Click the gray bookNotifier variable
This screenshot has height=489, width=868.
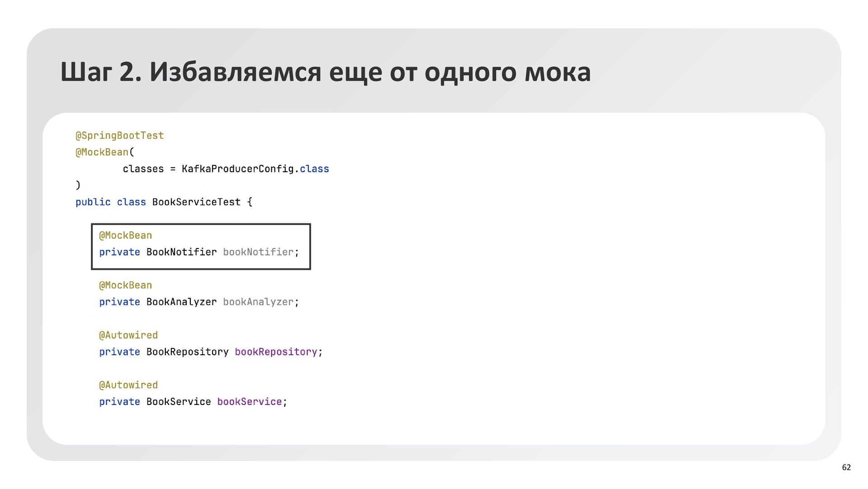[x=258, y=252]
